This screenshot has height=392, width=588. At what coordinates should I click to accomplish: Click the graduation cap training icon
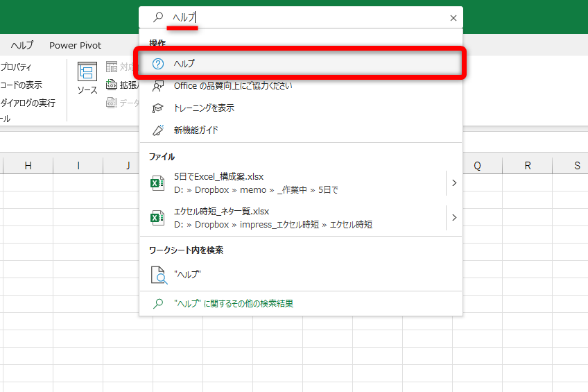pyautogui.click(x=158, y=108)
